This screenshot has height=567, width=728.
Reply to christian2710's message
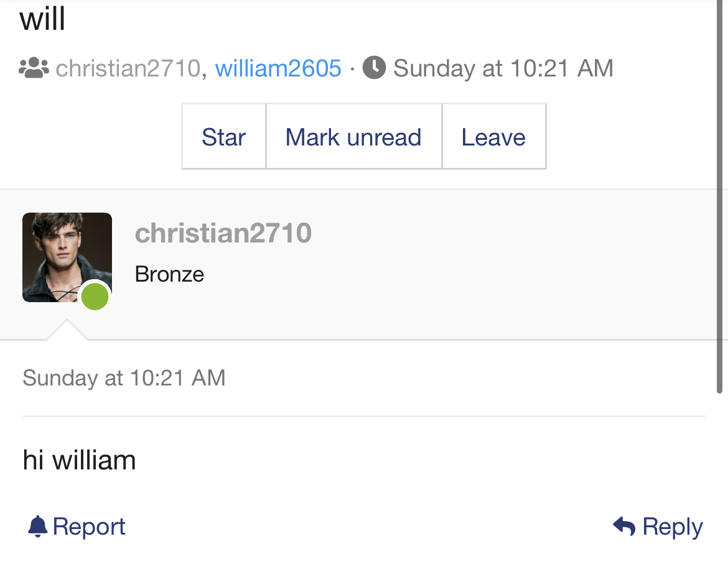[x=658, y=527]
